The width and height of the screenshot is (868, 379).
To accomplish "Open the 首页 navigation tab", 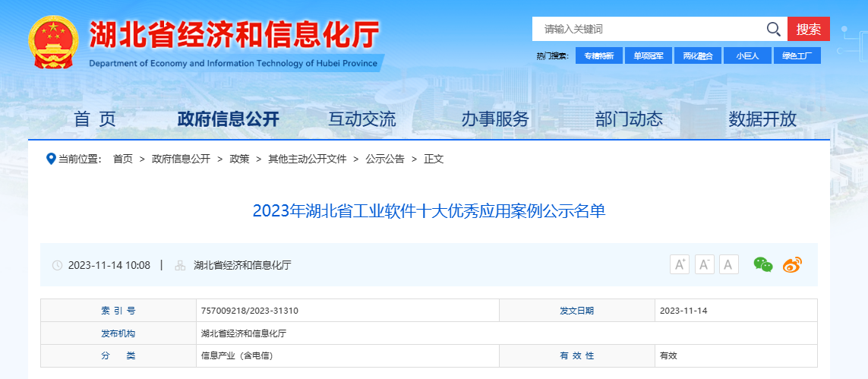I will [95, 119].
